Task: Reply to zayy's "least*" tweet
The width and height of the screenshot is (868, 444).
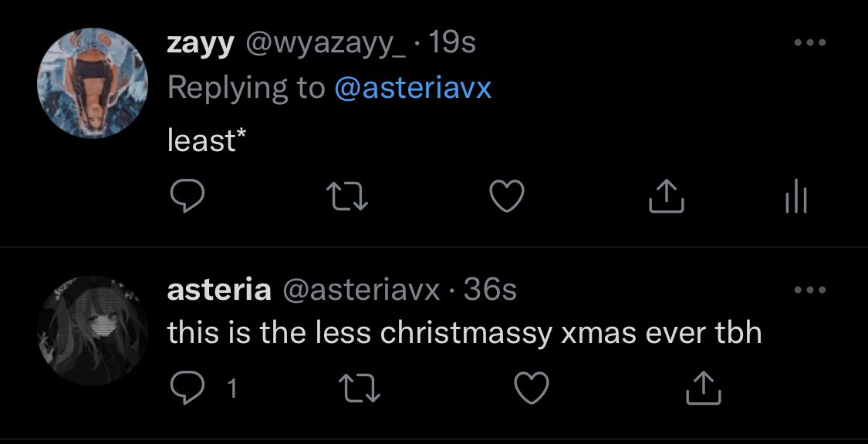Action: pyautogui.click(x=186, y=198)
